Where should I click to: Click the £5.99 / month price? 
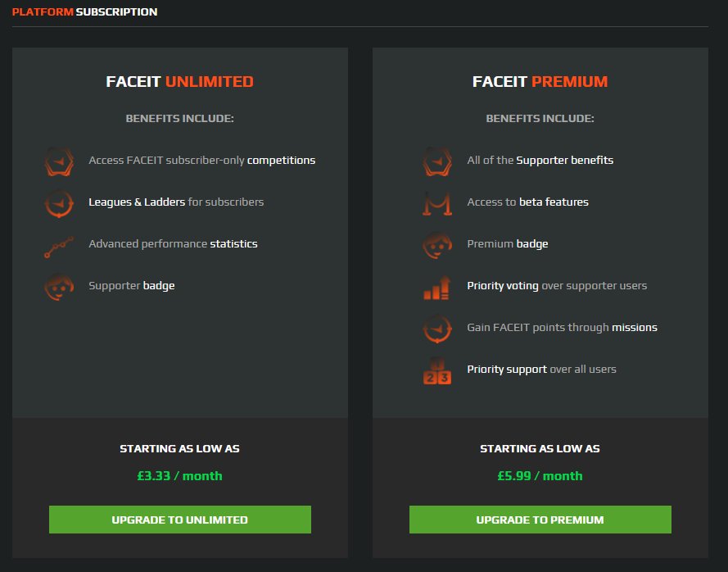540,476
